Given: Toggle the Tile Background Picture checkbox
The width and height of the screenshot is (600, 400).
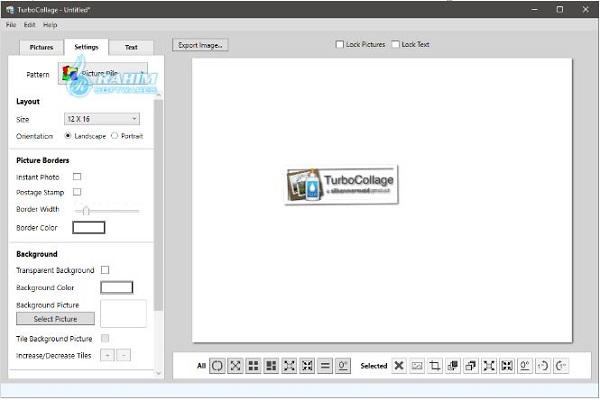Looking at the screenshot, I should 105,338.
